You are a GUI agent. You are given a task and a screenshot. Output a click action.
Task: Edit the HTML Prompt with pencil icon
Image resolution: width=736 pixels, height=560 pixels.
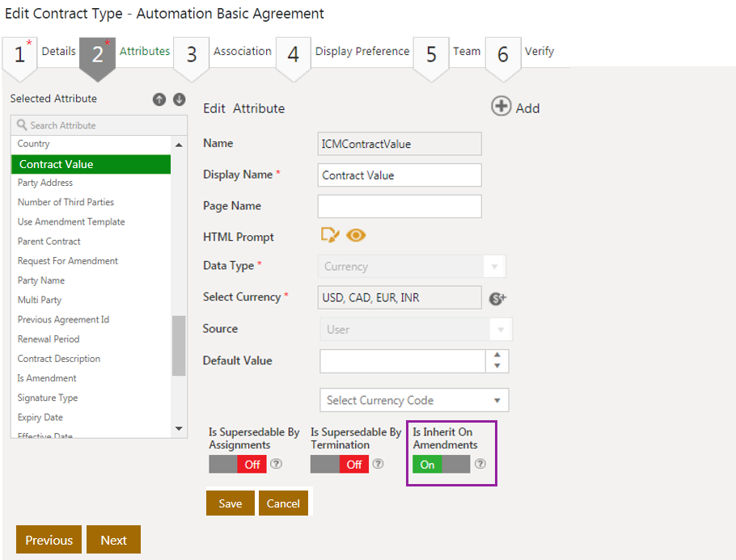click(330, 235)
